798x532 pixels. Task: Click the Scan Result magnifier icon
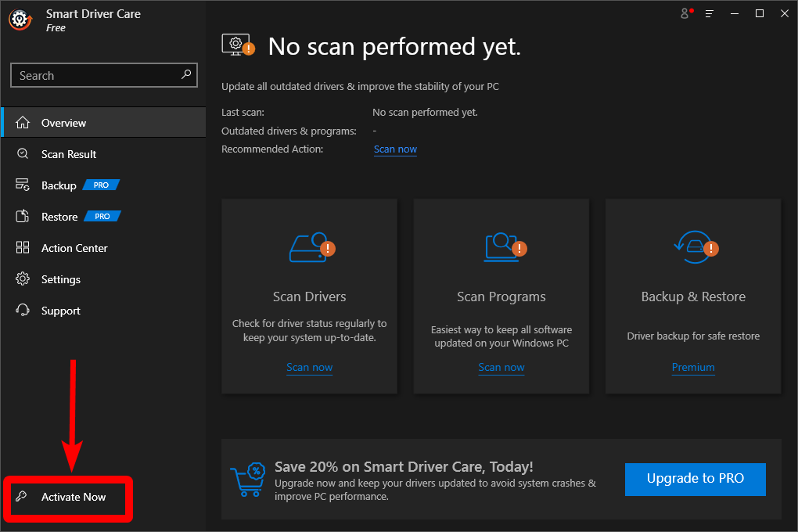pyautogui.click(x=23, y=154)
